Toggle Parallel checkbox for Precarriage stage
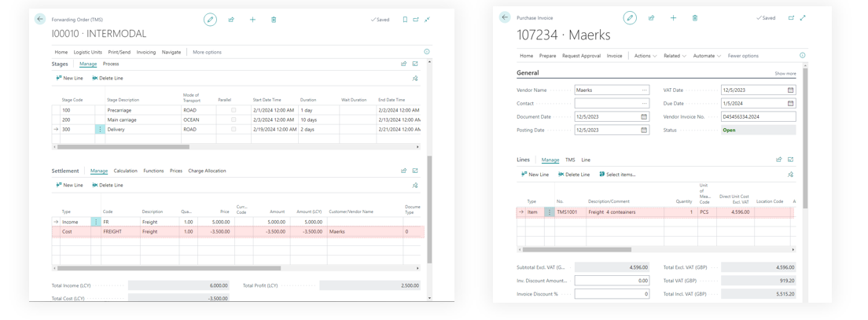Image resolution: width=868 pixels, height=320 pixels. [234, 110]
